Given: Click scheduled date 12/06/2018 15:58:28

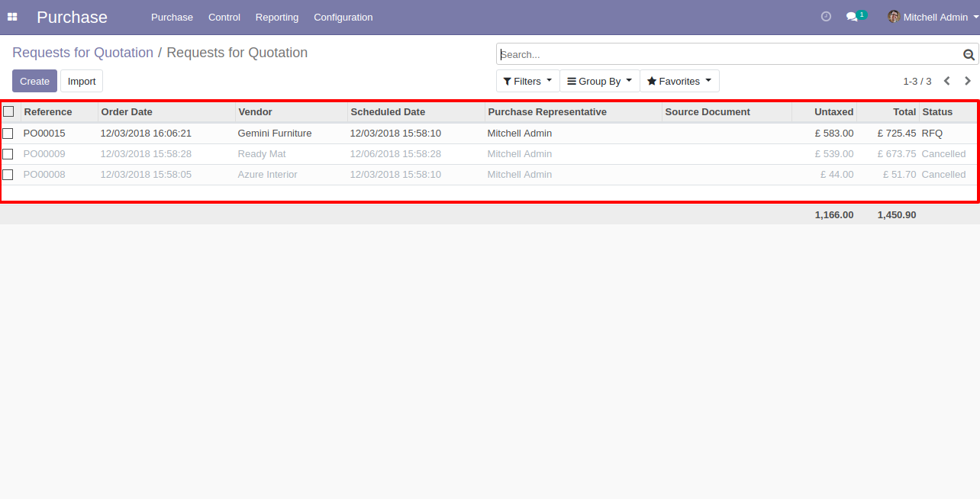Looking at the screenshot, I should click(395, 154).
